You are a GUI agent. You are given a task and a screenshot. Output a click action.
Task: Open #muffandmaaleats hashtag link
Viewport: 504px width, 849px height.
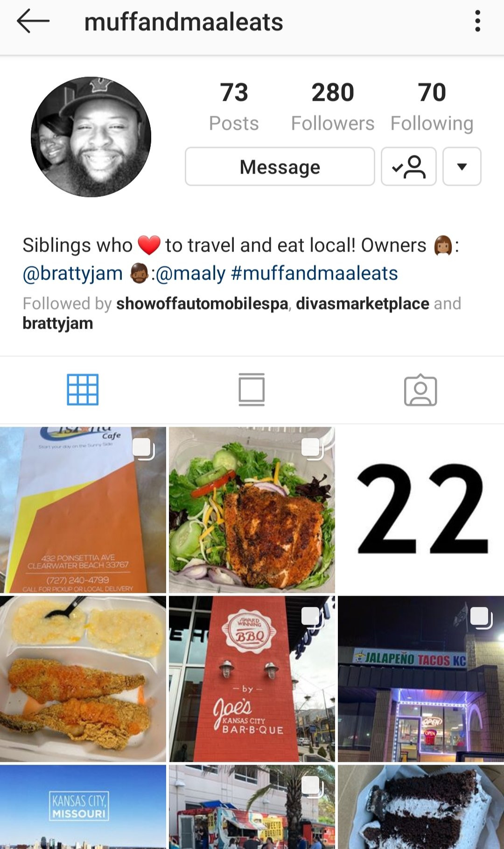point(315,274)
